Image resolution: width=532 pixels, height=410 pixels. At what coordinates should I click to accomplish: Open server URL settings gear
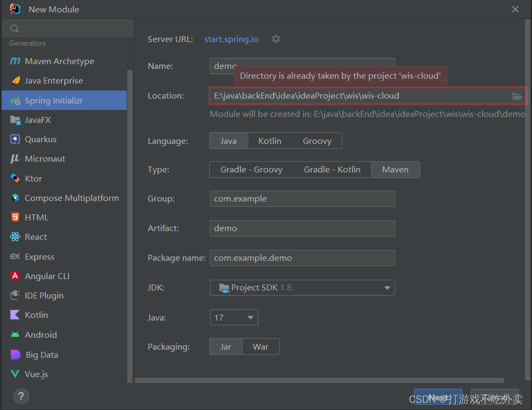click(276, 39)
